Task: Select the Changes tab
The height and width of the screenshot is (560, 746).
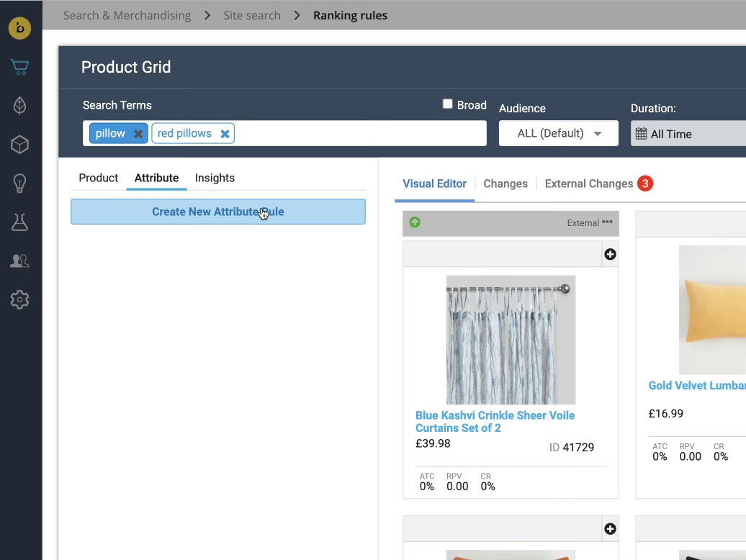Action: coord(505,184)
